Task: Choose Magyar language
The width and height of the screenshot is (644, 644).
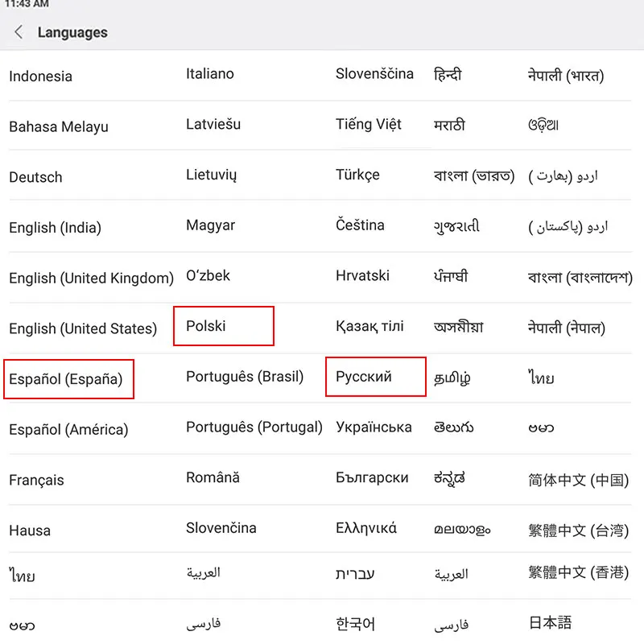Action: click(x=210, y=225)
